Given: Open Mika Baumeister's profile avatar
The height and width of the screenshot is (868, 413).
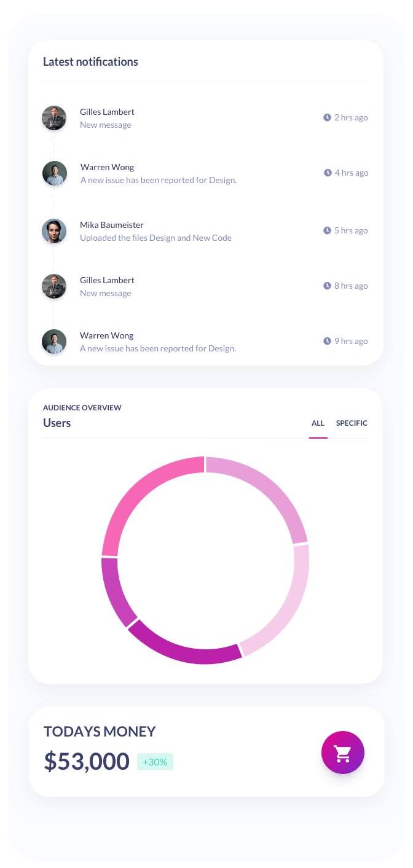Looking at the screenshot, I should (54, 231).
